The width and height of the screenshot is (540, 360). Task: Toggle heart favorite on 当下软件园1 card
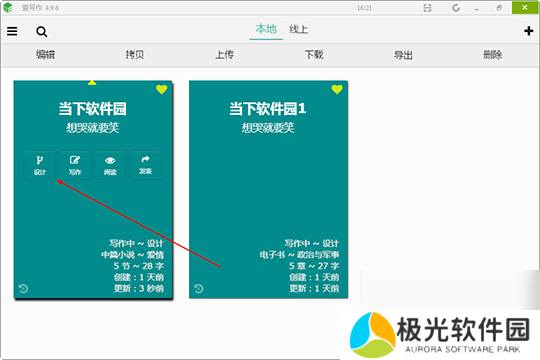click(x=337, y=89)
